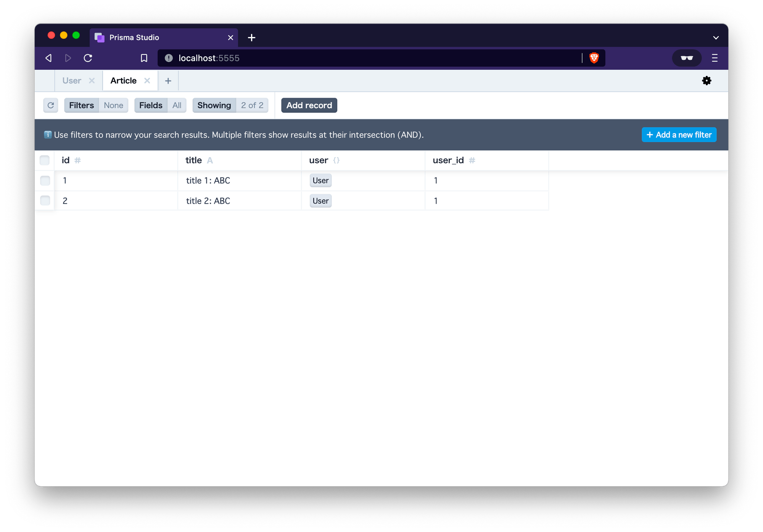Open the browser hamburger menu

pyautogui.click(x=715, y=58)
